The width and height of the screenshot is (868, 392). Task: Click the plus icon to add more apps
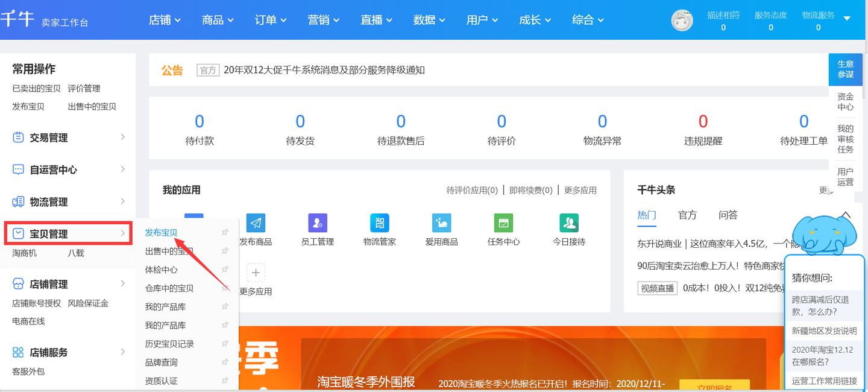point(256,273)
